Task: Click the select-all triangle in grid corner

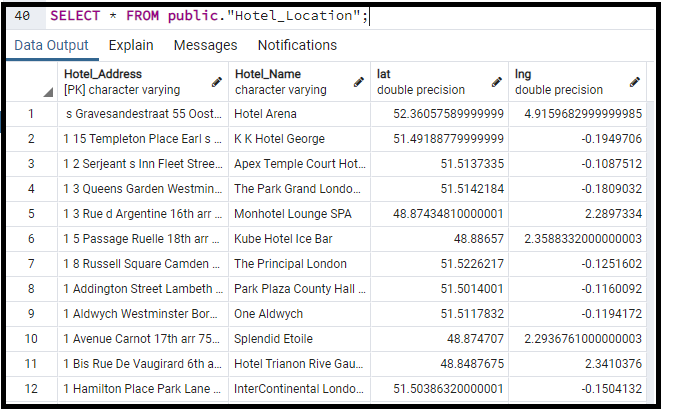Action: [48, 92]
